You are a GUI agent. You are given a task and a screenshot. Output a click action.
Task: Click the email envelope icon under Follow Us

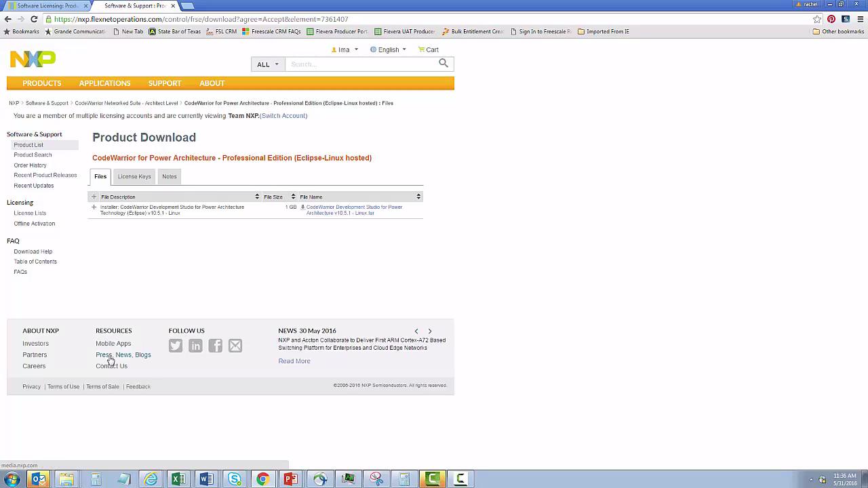click(235, 346)
